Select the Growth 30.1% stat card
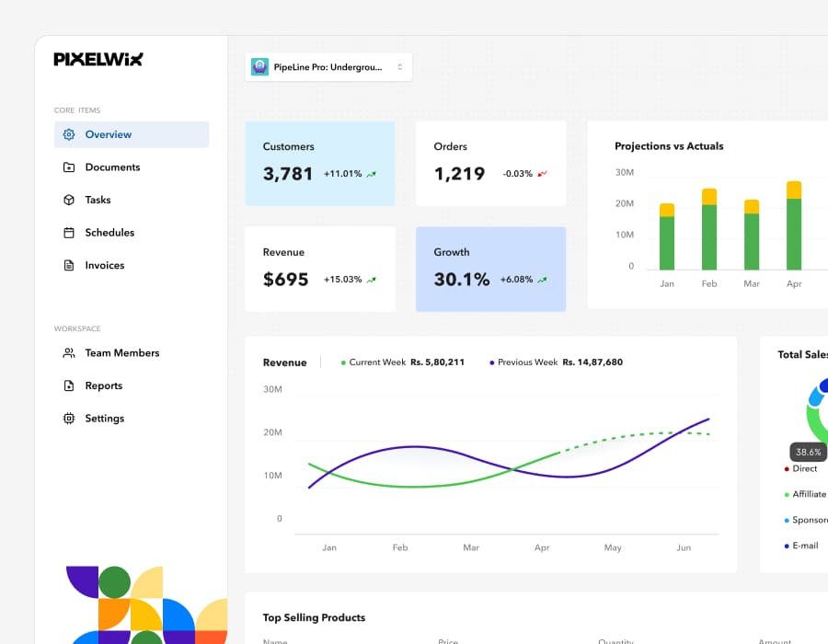The width and height of the screenshot is (828, 644). coord(491,270)
